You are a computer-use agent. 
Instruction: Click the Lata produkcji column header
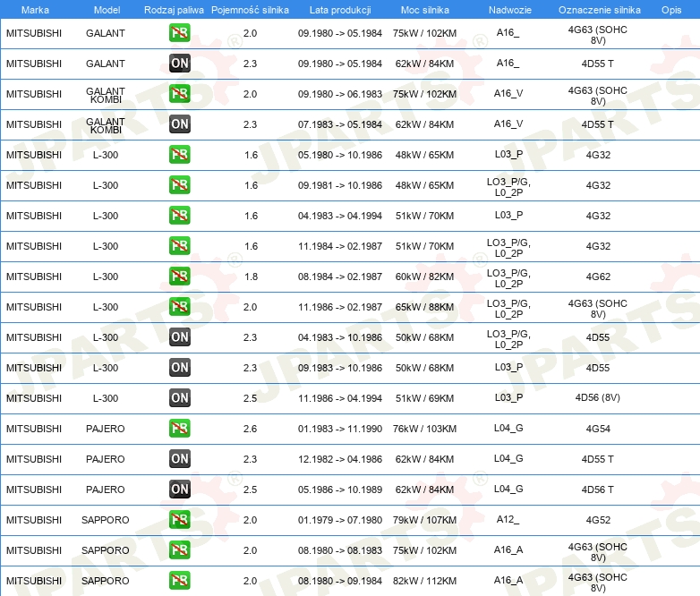[x=340, y=10]
